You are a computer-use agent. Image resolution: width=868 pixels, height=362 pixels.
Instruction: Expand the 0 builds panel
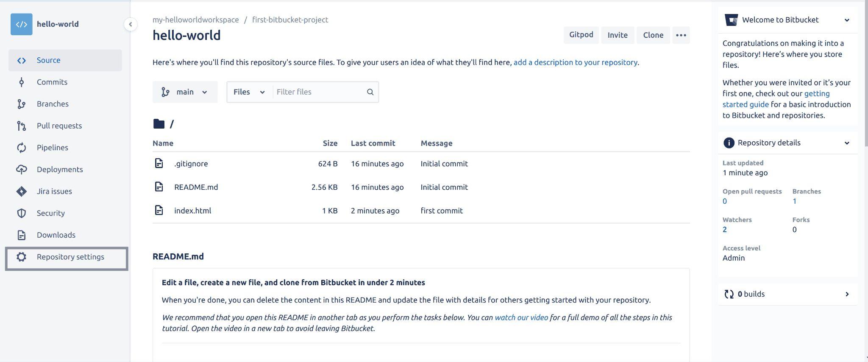pos(847,294)
